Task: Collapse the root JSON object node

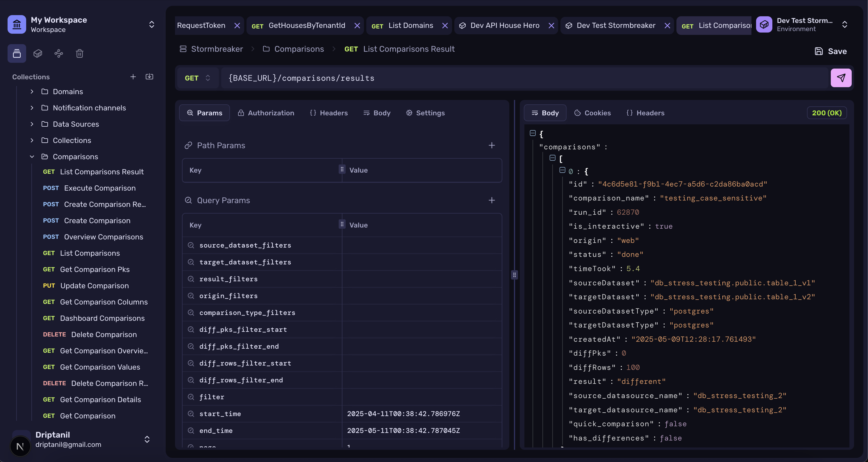Action: 533,133
